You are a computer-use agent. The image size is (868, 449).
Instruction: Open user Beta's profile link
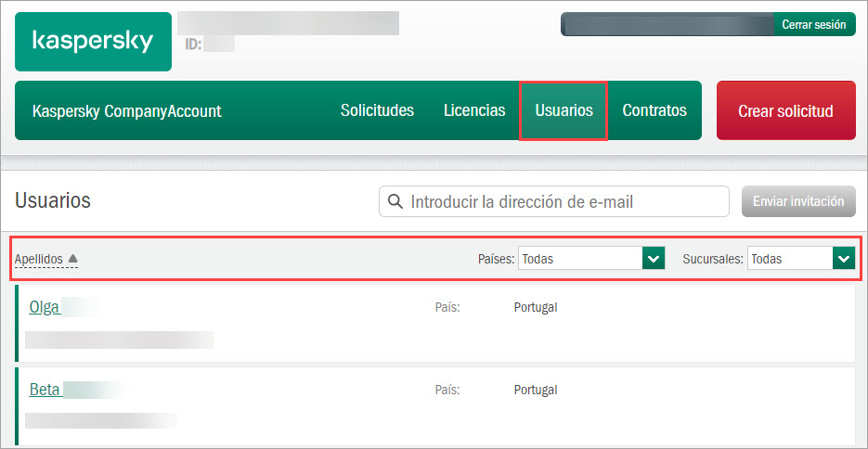point(45,390)
